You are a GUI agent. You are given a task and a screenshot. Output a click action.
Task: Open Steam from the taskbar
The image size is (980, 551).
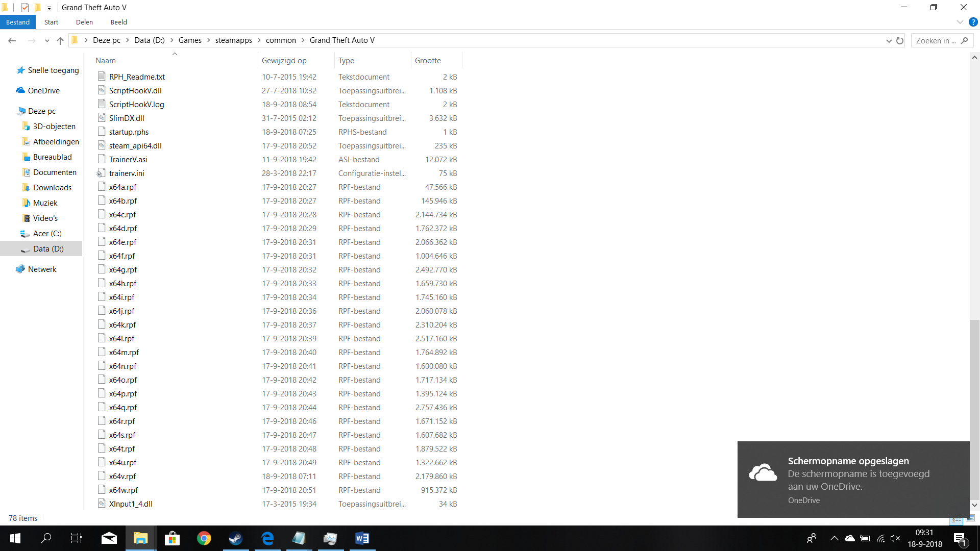click(235, 538)
